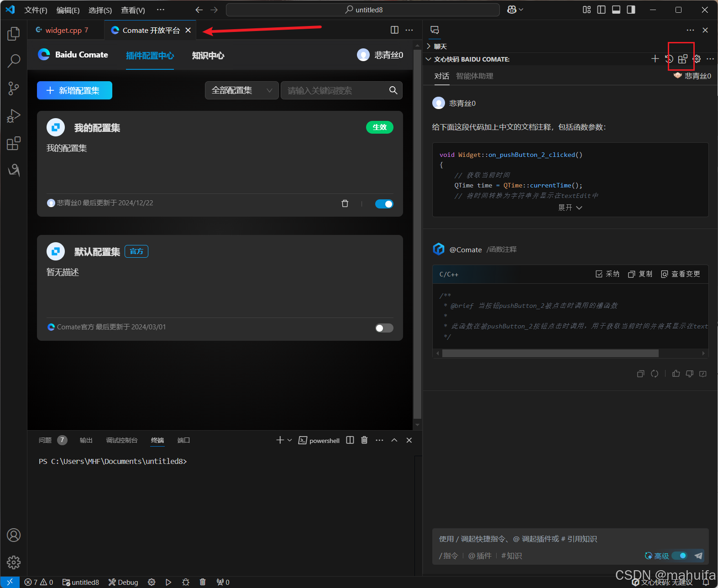This screenshot has width=718, height=588.
Task: Open the new terminal profile dropdown arrow
Action: pos(290,440)
